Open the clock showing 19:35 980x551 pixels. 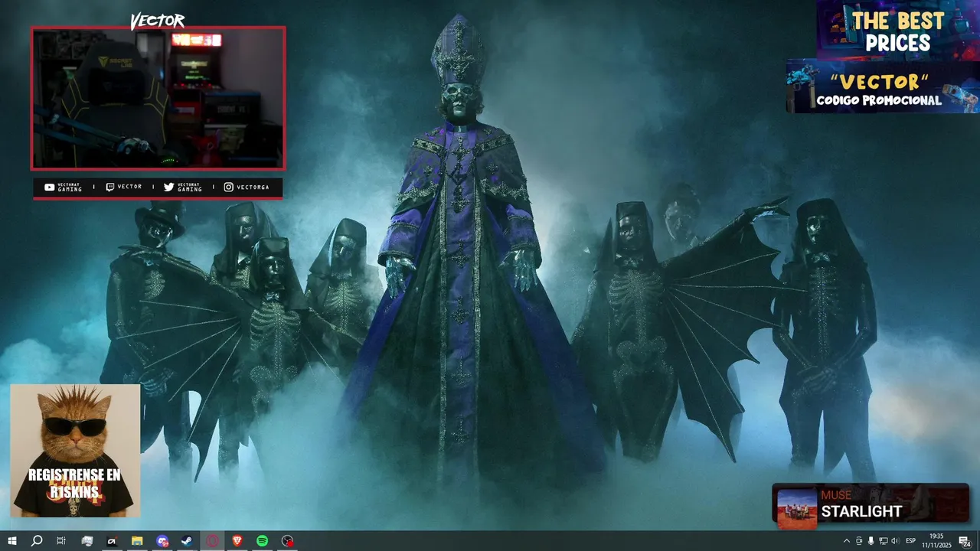click(x=936, y=541)
